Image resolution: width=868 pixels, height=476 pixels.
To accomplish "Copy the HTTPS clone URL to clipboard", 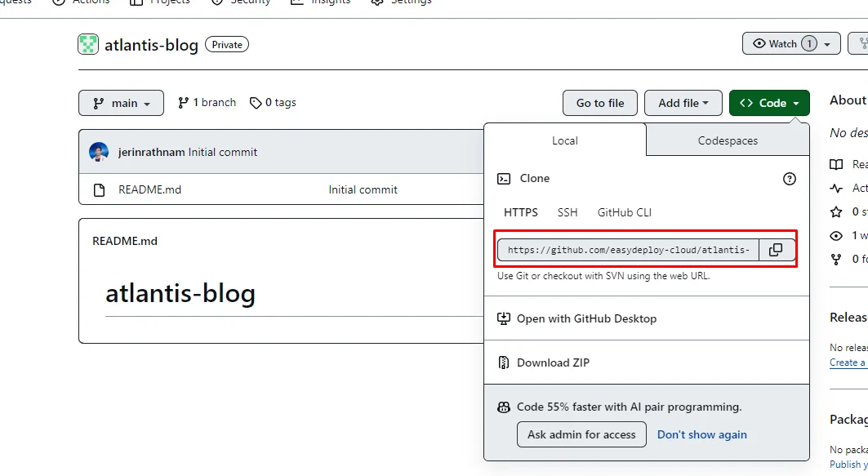I will tap(776, 250).
